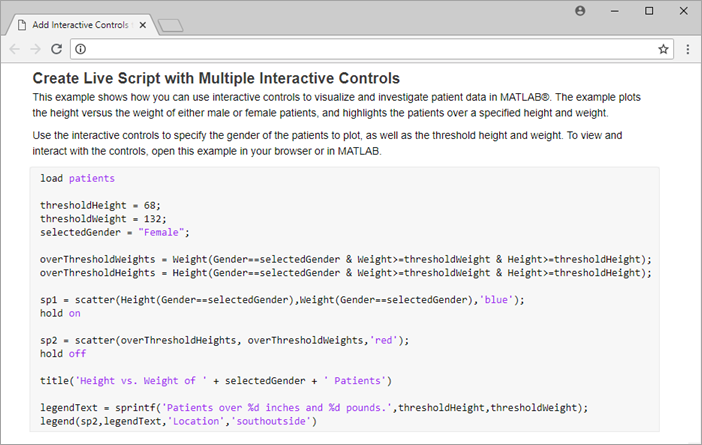Open a new tab with the new-tab button

171,26
